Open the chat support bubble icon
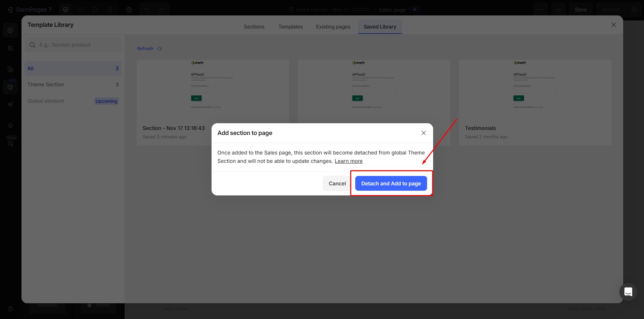The height and width of the screenshot is (319, 644). tap(628, 292)
